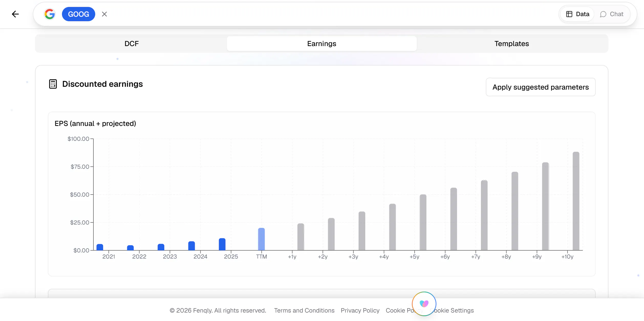Click the +8y projected EPS bar
644x321 pixels.
click(x=515, y=211)
